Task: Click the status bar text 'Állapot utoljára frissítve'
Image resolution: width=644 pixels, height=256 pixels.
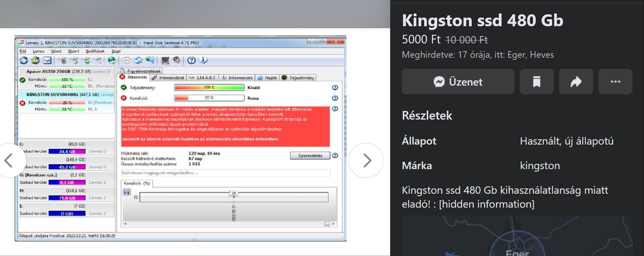Action: click(67, 236)
